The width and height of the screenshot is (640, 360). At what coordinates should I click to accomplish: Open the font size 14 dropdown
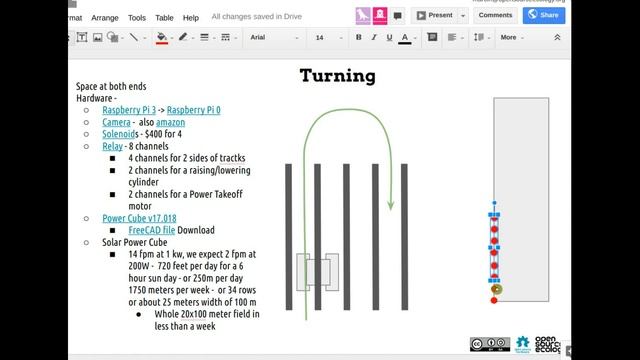pos(328,37)
